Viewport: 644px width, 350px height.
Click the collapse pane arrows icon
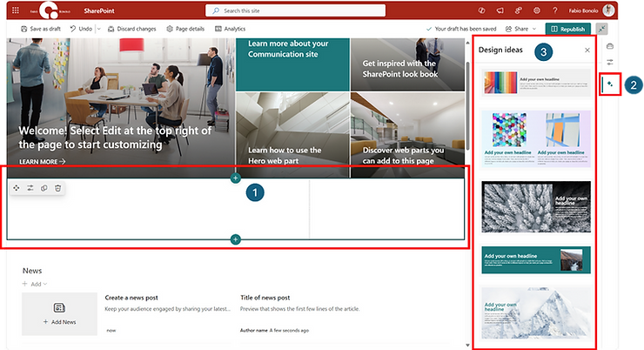point(601,29)
